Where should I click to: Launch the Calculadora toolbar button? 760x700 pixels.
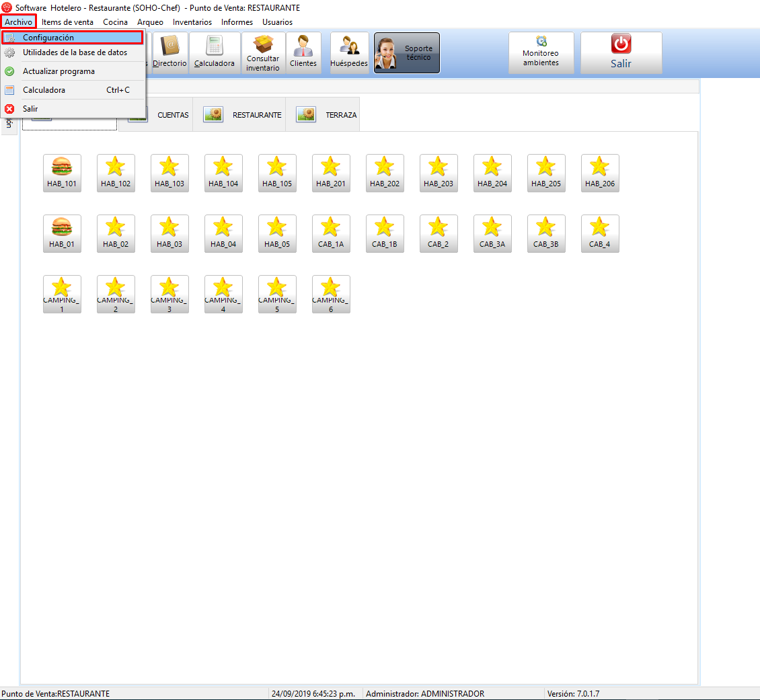(x=215, y=52)
